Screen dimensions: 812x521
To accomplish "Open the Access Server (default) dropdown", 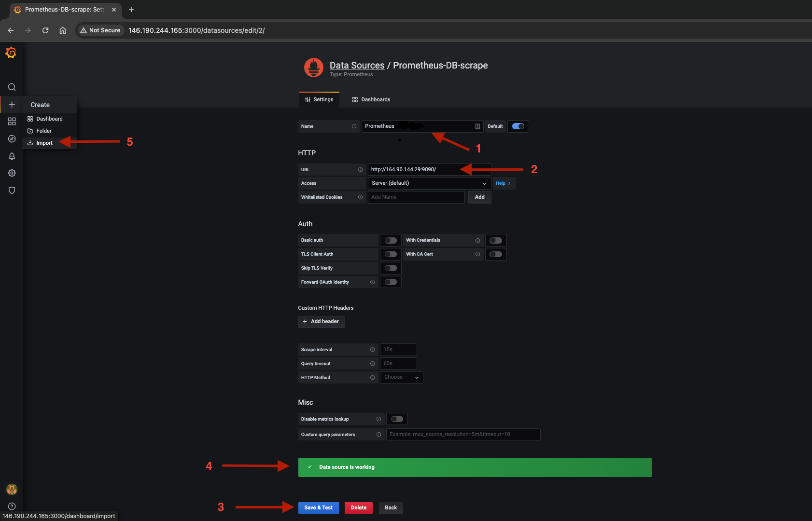I will point(429,183).
